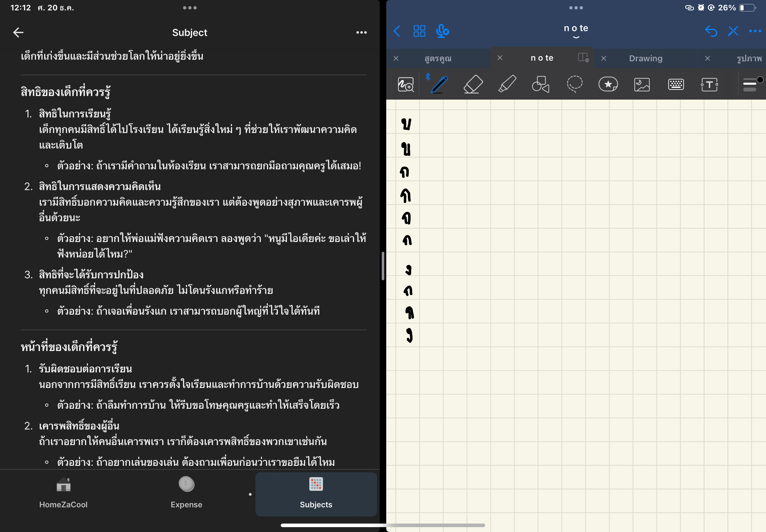
Task: Toggle read-only pen mode icon
Action: point(733,31)
